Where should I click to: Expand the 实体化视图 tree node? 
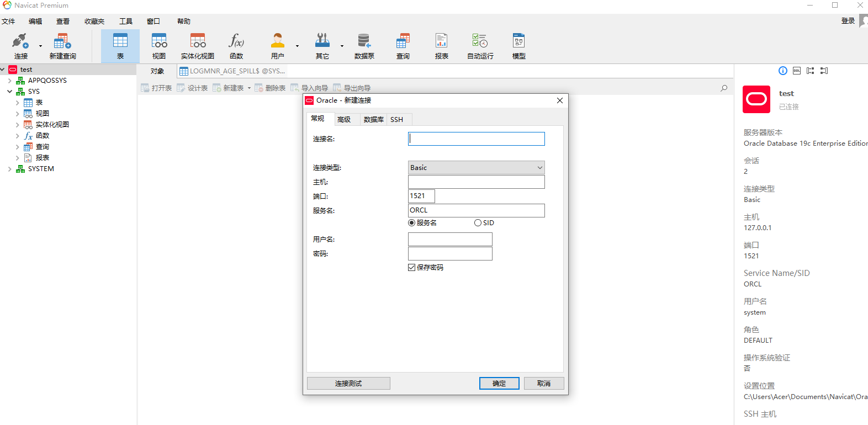click(x=18, y=125)
